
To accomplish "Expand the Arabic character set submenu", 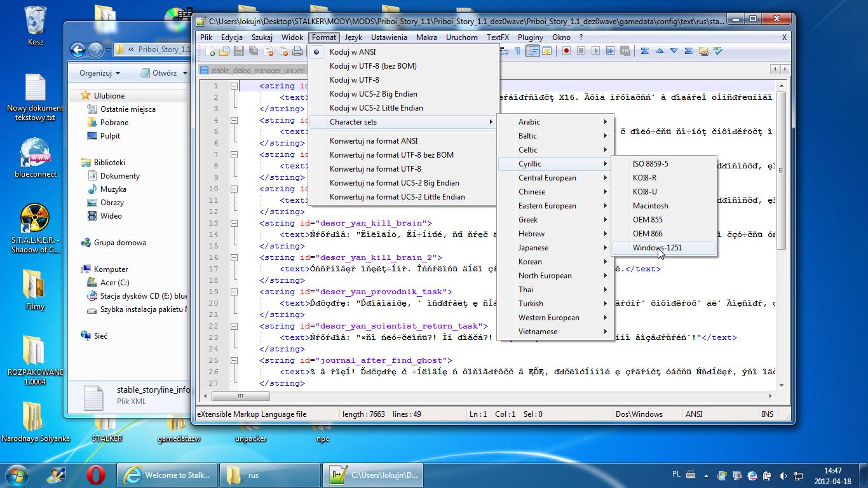I will [x=555, y=122].
